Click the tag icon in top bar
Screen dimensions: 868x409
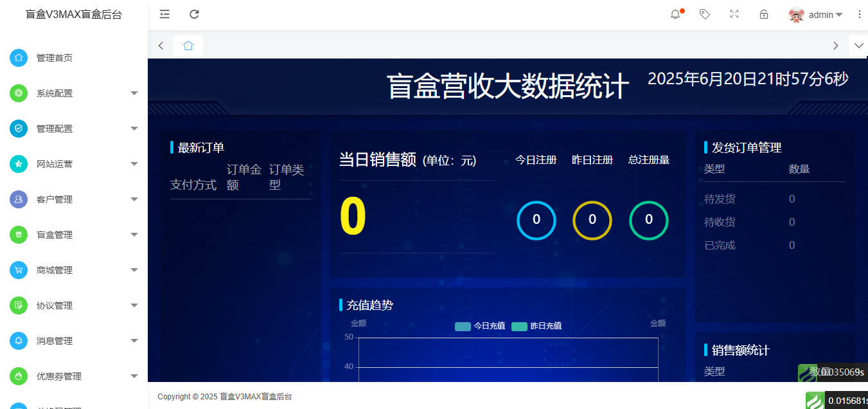(x=705, y=14)
